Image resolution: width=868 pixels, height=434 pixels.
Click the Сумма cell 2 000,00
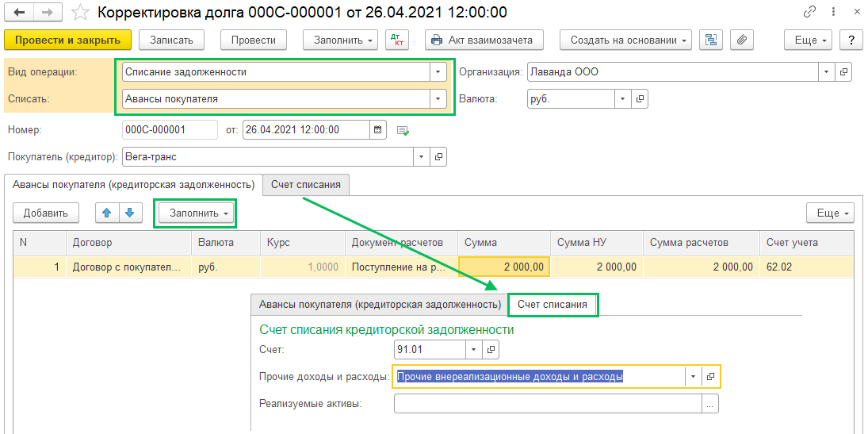[503, 267]
